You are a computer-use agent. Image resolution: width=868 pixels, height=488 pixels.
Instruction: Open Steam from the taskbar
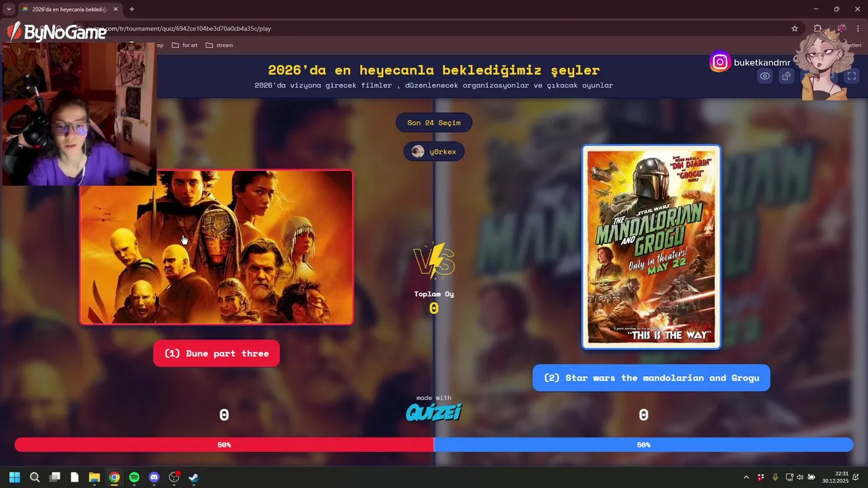tap(194, 477)
